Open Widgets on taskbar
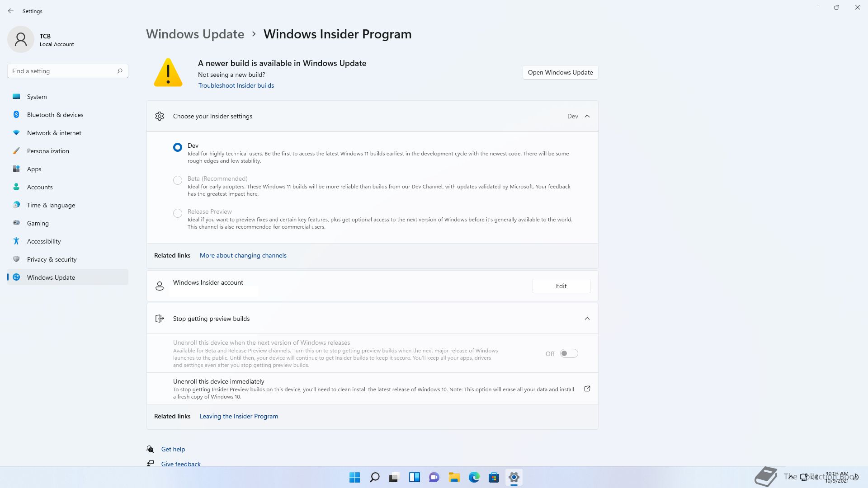This screenshot has height=488, width=868. [x=414, y=477]
